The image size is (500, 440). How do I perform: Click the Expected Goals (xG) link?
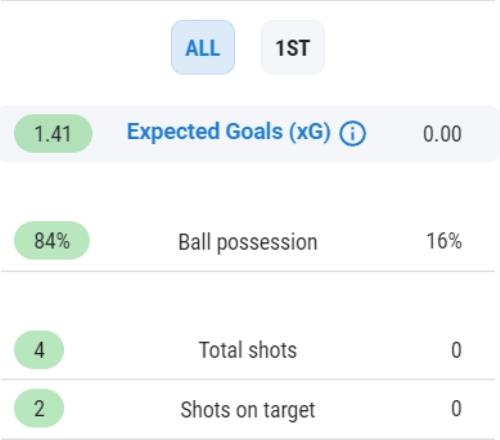click(x=229, y=132)
